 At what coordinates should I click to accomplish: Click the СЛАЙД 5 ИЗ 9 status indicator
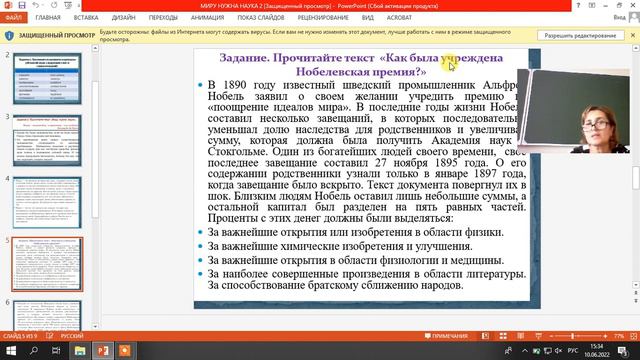(x=20, y=336)
